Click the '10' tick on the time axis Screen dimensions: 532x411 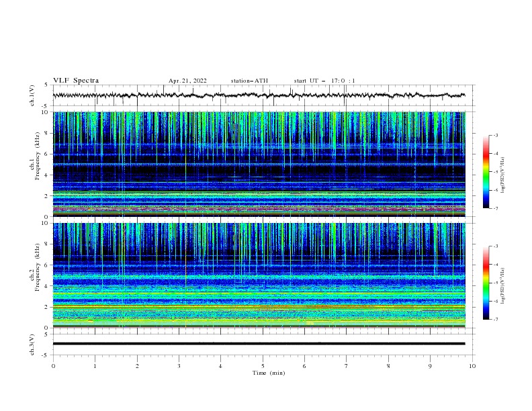[x=472, y=366]
